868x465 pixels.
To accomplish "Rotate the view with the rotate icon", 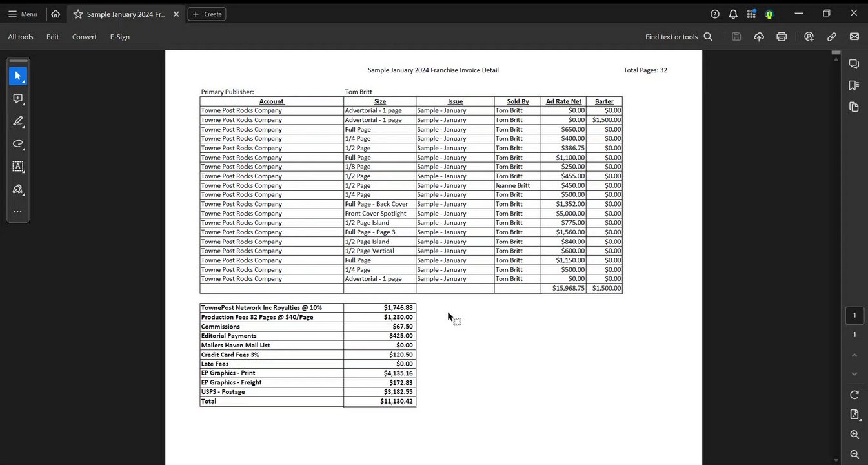I will 854,395.
